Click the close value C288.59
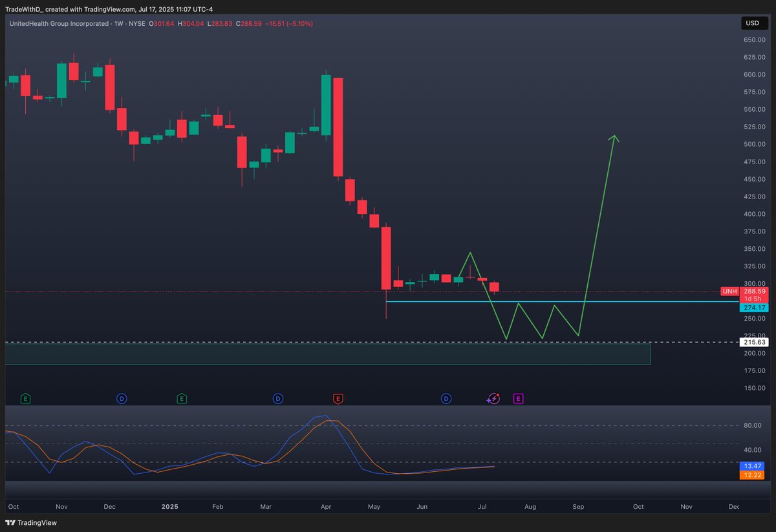The image size is (776, 532). (x=248, y=23)
